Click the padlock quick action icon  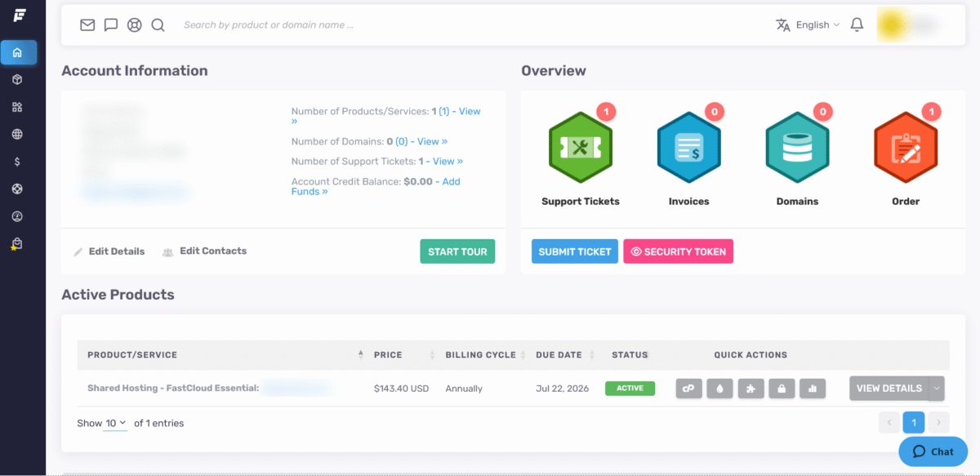[782, 389]
